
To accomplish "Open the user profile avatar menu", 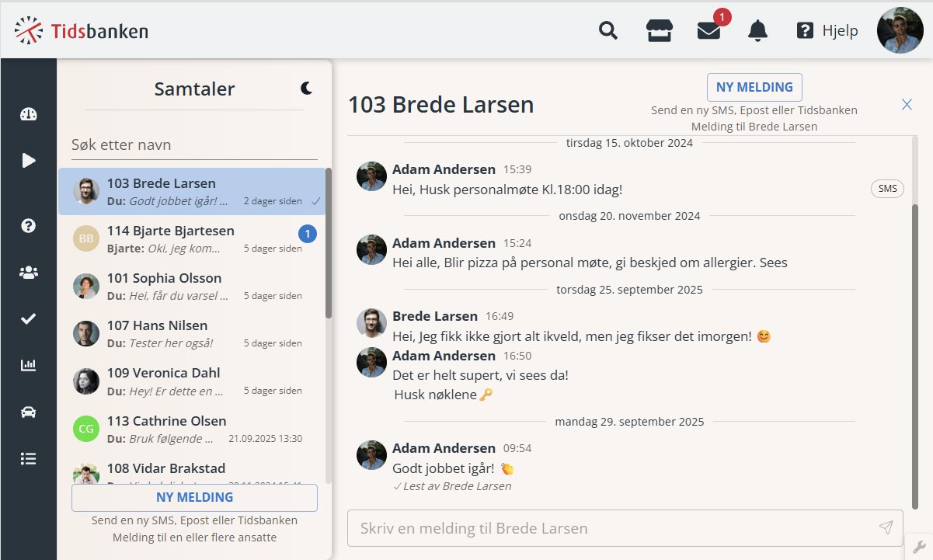I will (900, 30).
